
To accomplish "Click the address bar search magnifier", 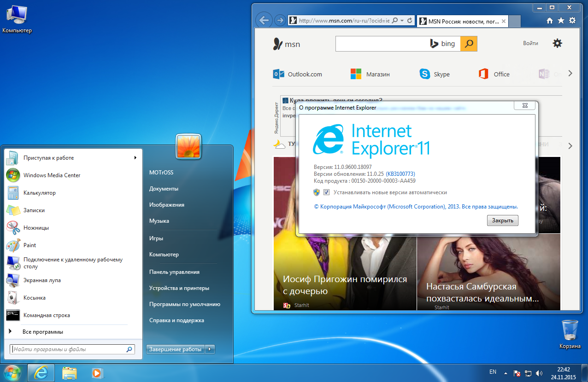I will (x=395, y=21).
